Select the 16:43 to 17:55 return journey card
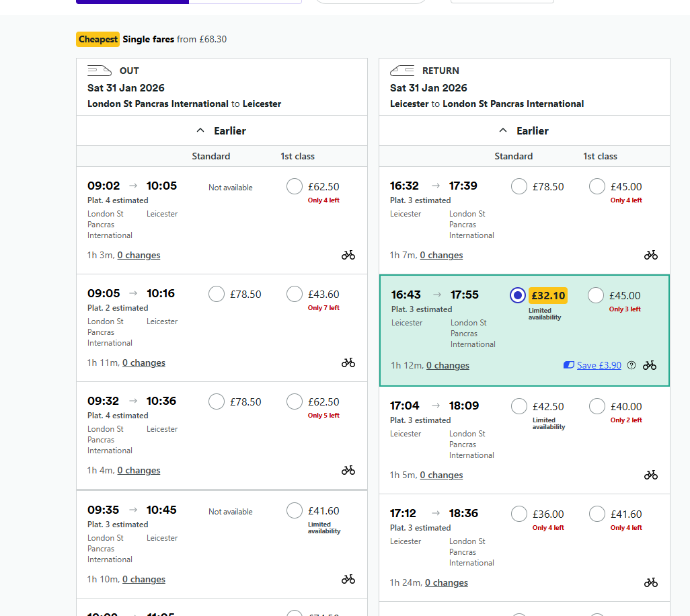 [x=444, y=330]
